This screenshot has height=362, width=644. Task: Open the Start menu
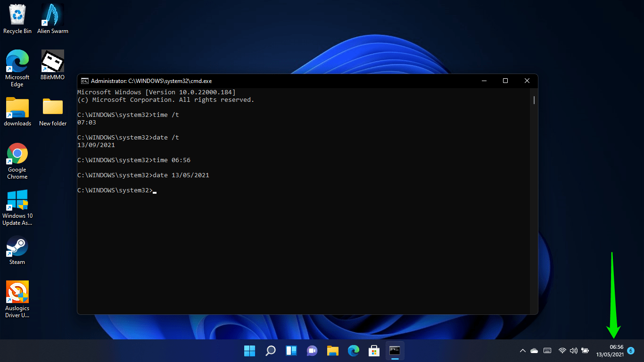pyautogui.click(x=249, y=351)
